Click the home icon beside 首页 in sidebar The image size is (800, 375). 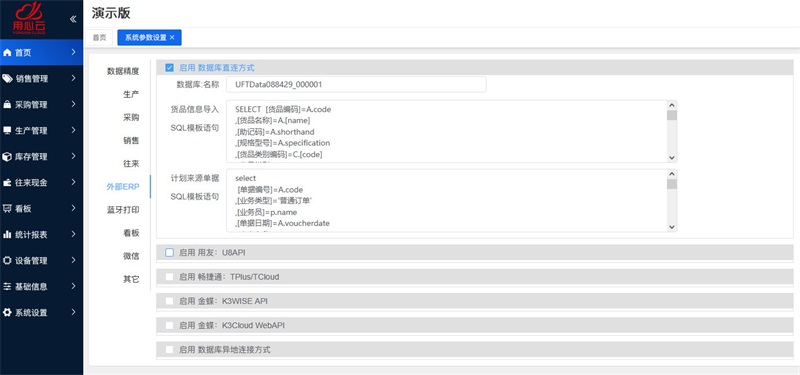coord(7,53)
